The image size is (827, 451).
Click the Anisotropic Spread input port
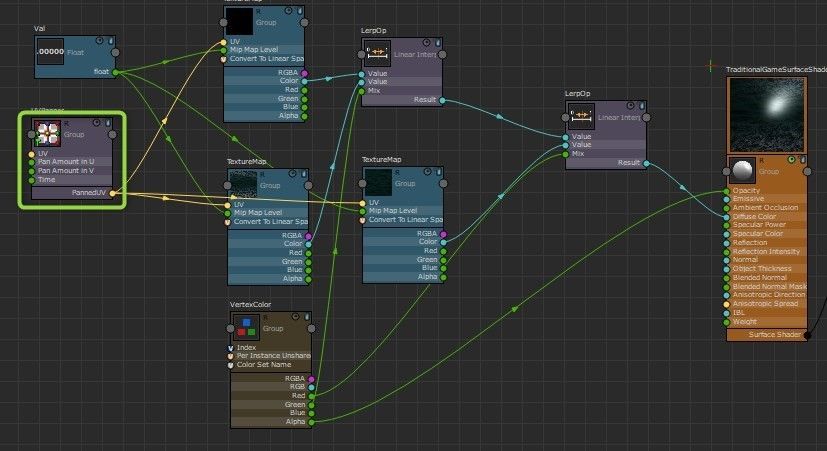pyautogui.click(x=727, y=304)
